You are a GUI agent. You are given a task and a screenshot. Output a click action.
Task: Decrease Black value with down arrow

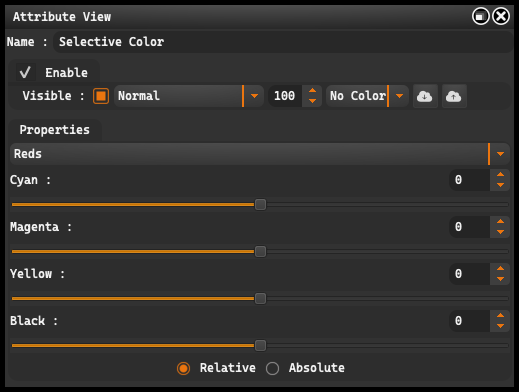coord(500,326)
